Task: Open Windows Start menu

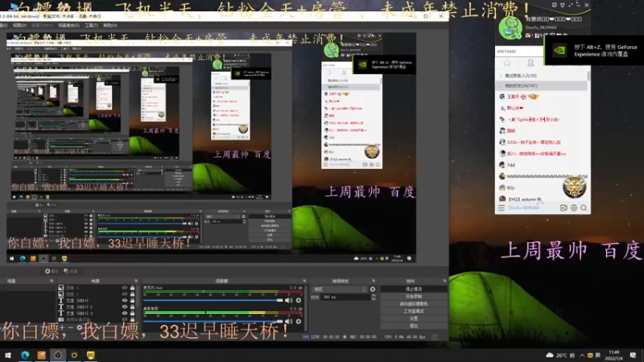Action: (x=8, y=355)
